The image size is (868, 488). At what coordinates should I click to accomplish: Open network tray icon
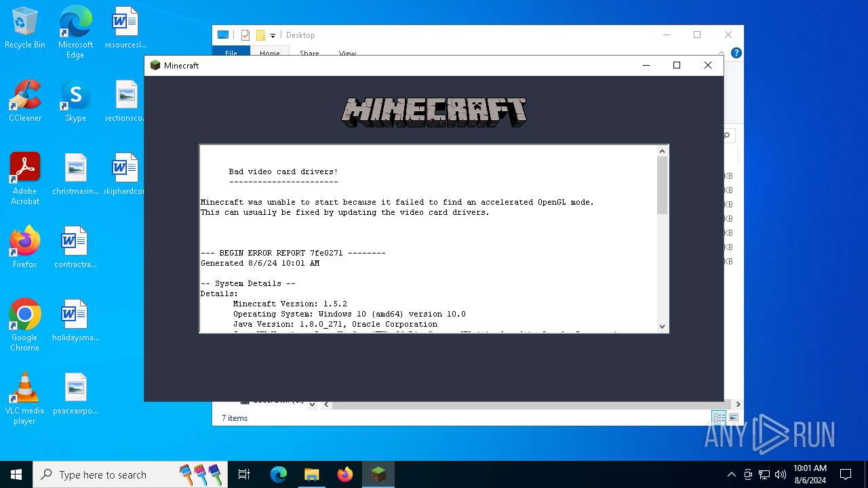(764, 474)
